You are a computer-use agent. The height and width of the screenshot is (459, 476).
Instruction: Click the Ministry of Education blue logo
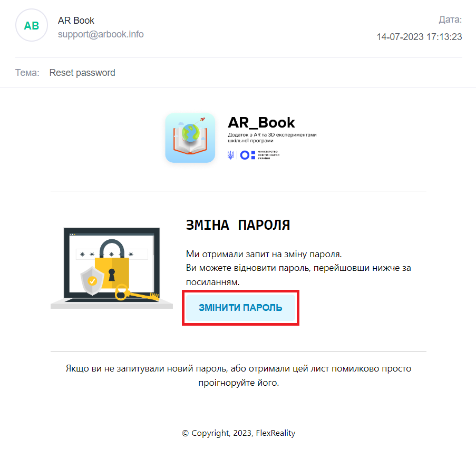point(259,155)
